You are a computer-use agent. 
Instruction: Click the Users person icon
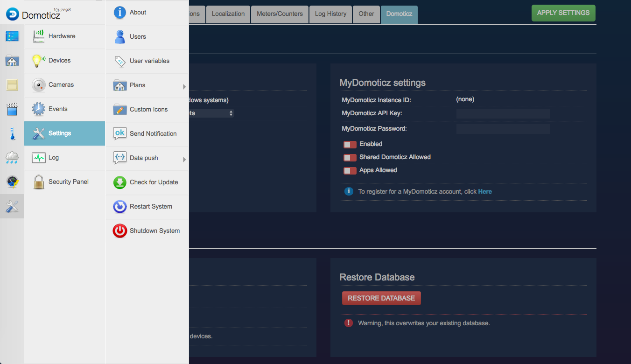[120, 37]
